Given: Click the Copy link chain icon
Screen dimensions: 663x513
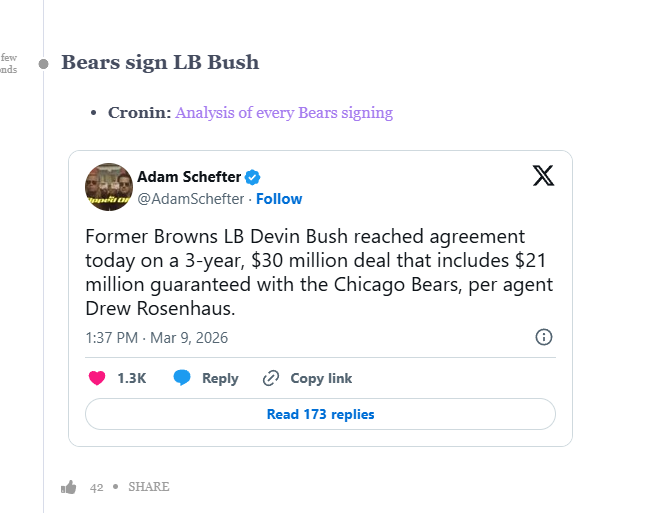Looking at the screenshot, I should click(x=270, y=378).
